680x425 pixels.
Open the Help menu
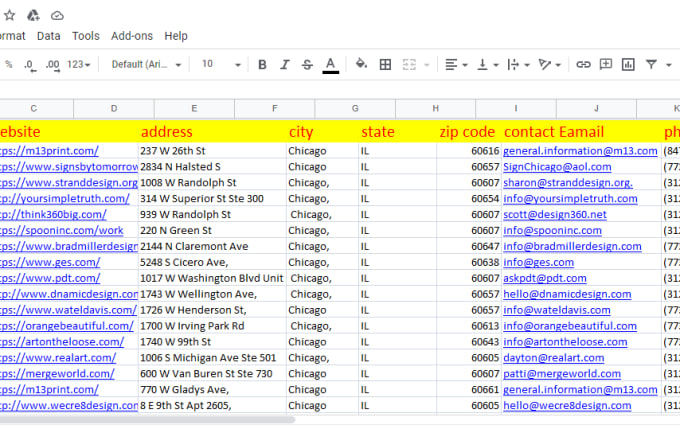coord(176,36)
